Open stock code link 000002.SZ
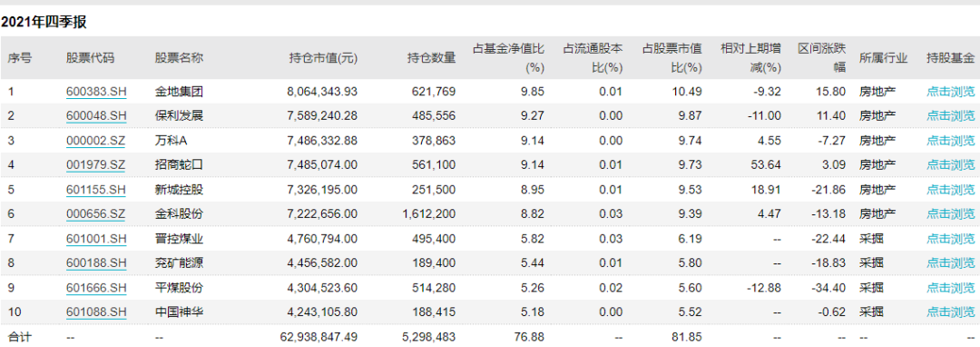980x347 pixels. click(x=95, y=141)
